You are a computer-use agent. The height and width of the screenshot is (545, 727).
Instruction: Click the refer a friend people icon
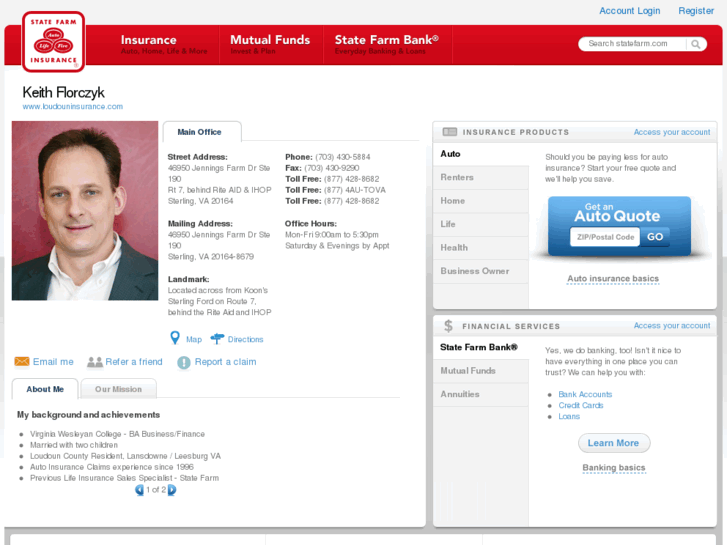(95, 362)
